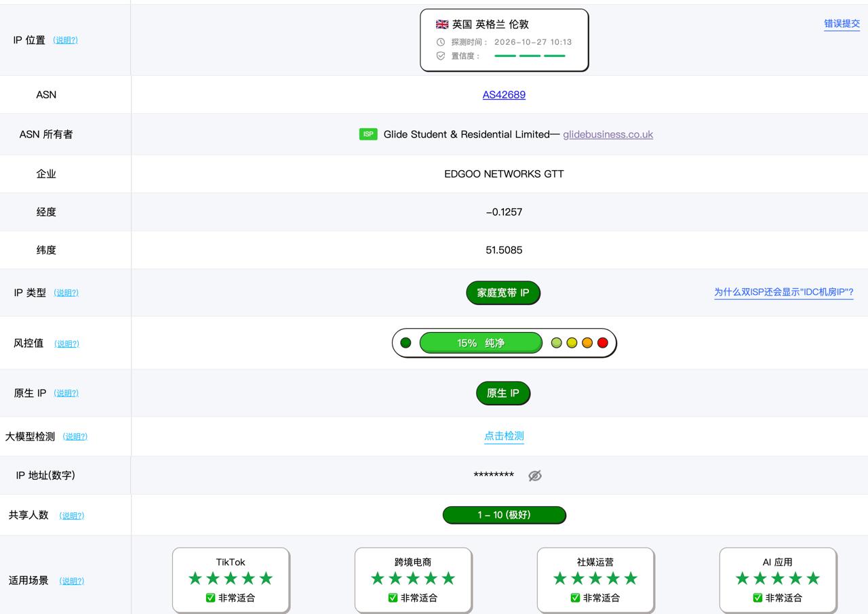
Task: Select the latitude value 51.5085
Action: (504, 250)
